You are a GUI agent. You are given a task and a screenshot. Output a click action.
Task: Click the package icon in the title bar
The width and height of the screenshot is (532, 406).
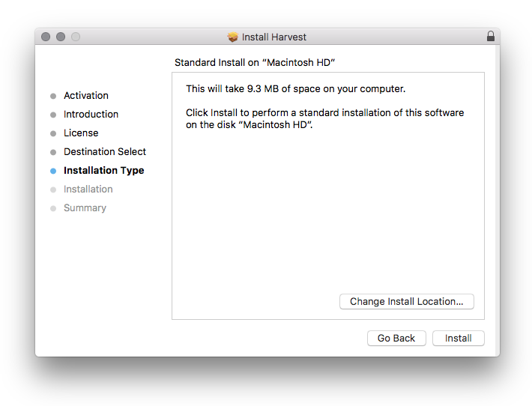(233, 37)
